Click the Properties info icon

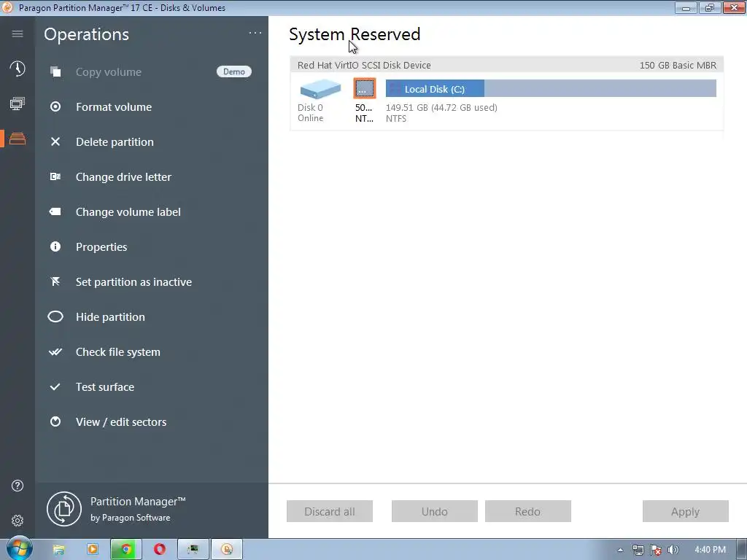[x=55, y=246]
